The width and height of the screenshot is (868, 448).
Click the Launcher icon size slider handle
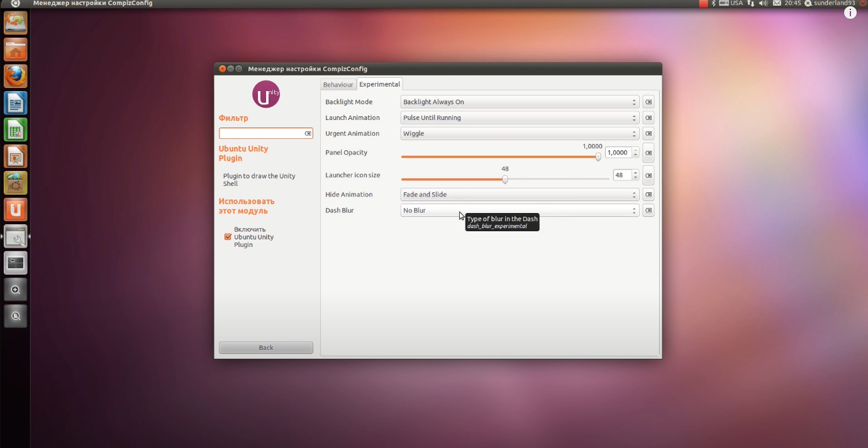click(505, 179)
